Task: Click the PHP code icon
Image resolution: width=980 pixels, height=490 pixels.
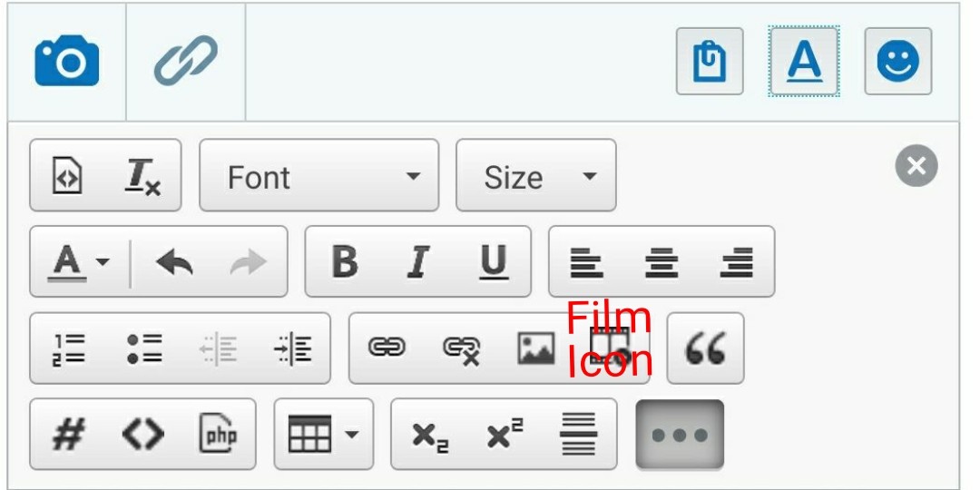Action: click(218, 435)
